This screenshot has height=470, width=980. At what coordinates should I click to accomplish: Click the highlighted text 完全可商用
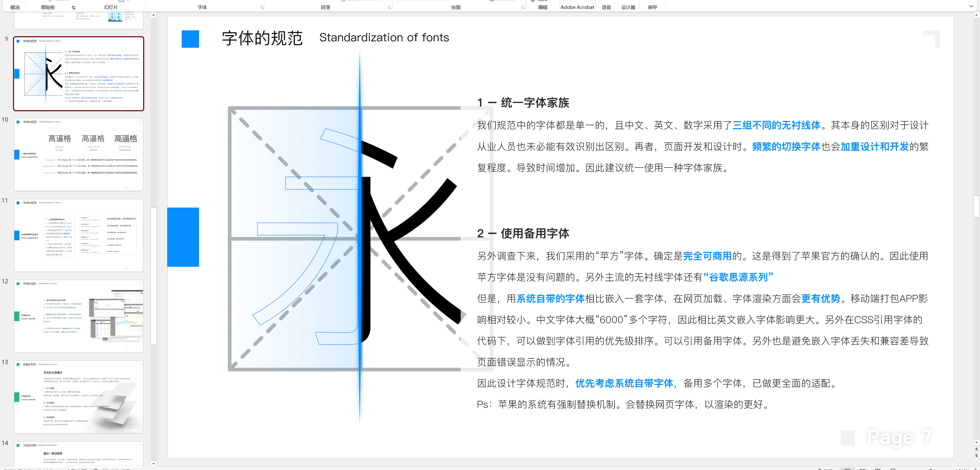[x=707, y=256]
